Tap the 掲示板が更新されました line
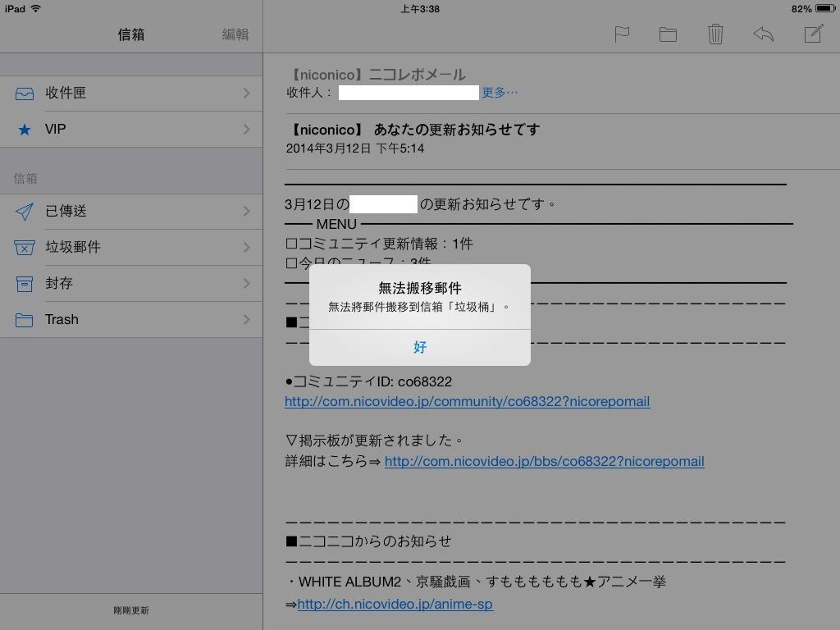This screenshot has height=630, width=840. [374, 441]
